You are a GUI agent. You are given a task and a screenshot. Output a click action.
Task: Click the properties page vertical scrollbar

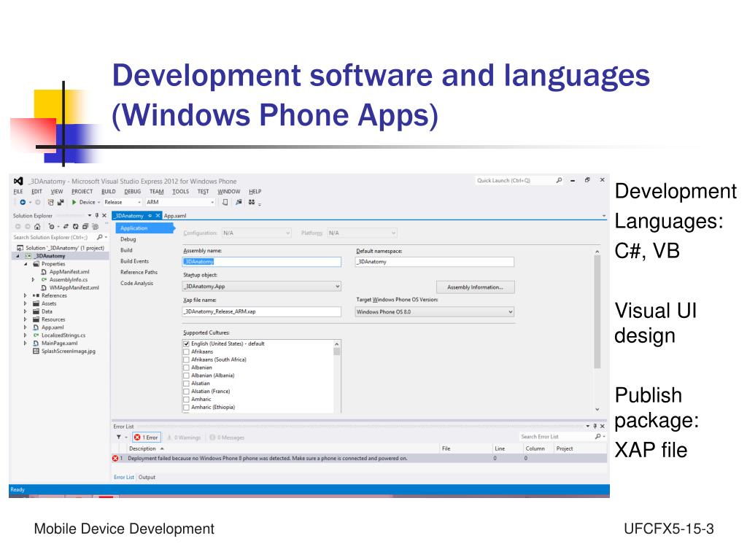tap(597, 329)
